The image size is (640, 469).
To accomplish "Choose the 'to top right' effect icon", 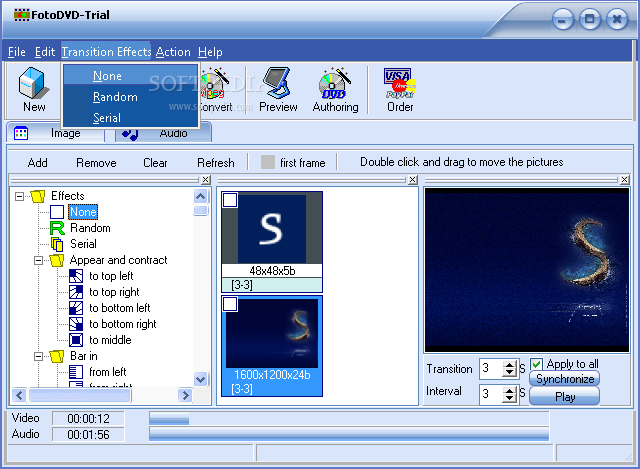I will pos(76,292).
